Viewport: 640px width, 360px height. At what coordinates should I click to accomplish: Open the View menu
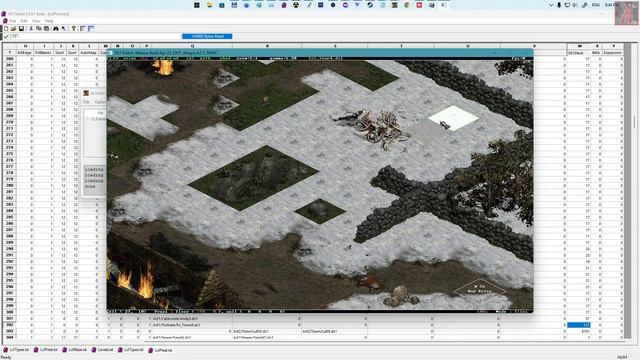click(36, 21)
